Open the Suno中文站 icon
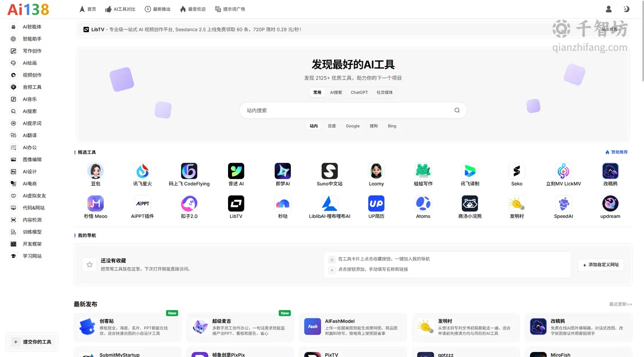 330,171
